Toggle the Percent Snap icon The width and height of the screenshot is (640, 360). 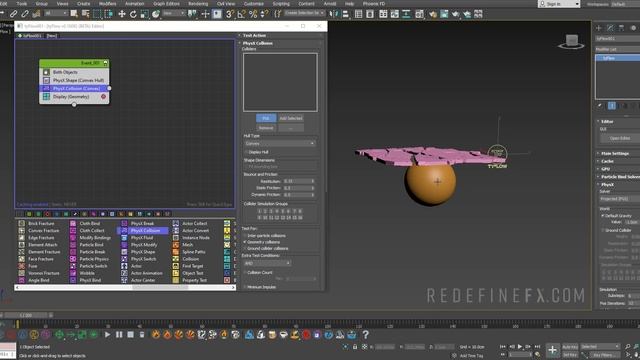[253, 14]
